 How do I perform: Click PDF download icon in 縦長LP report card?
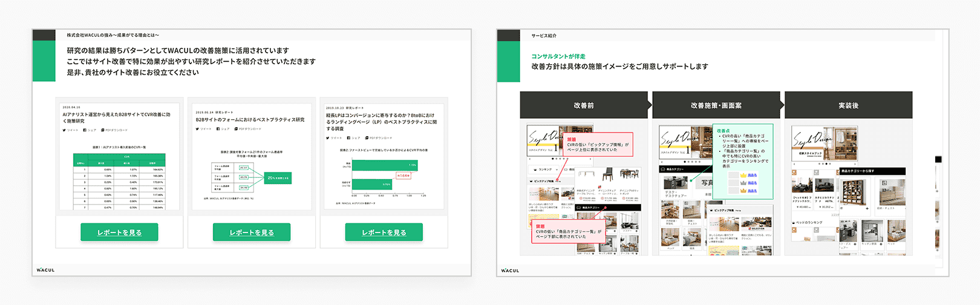pyautogui.click(x=367, y=138)
